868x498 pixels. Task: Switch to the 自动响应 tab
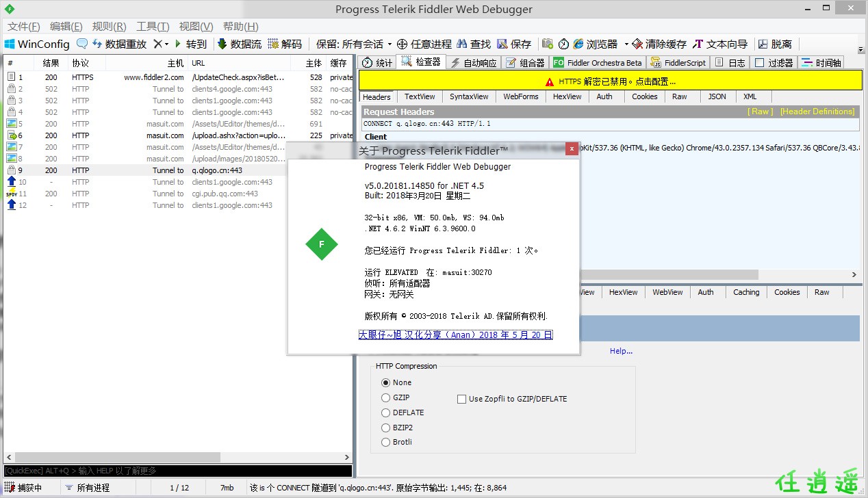(x=474, y=62)
